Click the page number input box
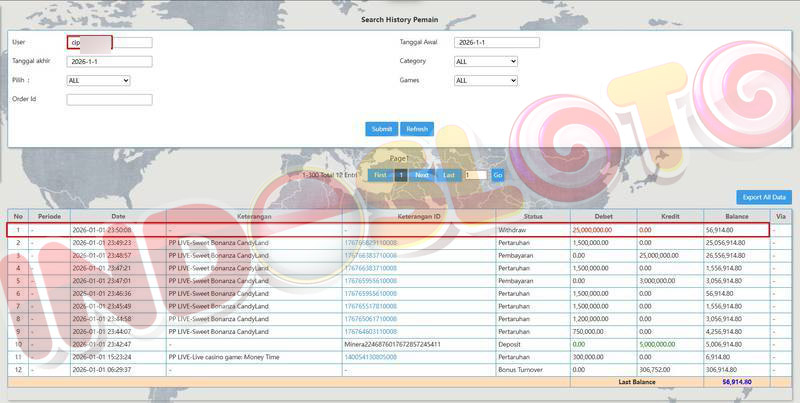Viewport: 800px width, 403px height. [475, 175]
